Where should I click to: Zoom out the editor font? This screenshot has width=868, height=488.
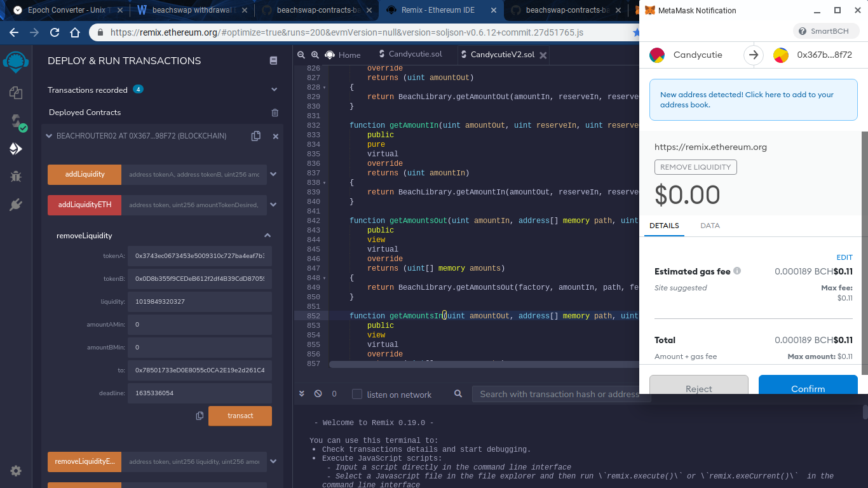coord(301,55)
